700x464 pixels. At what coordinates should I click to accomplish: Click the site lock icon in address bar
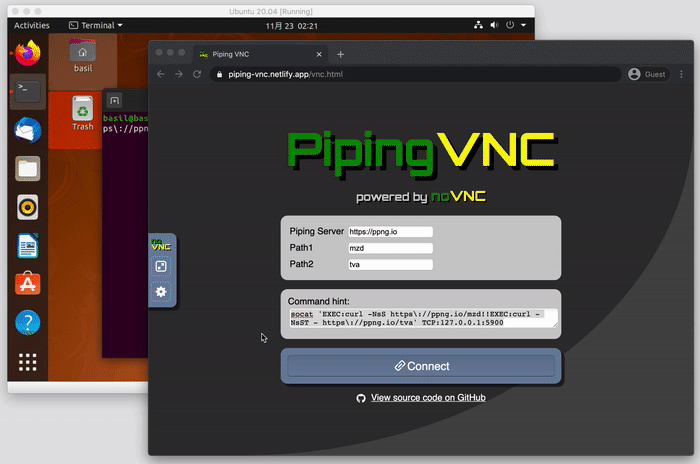[x=219, y=75]
